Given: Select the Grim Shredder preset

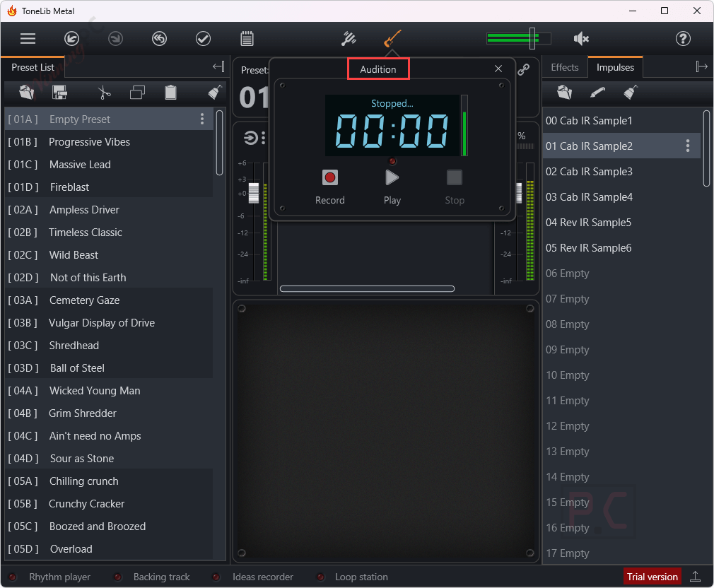Looking at the screenshot, I should tap(108, 413).
